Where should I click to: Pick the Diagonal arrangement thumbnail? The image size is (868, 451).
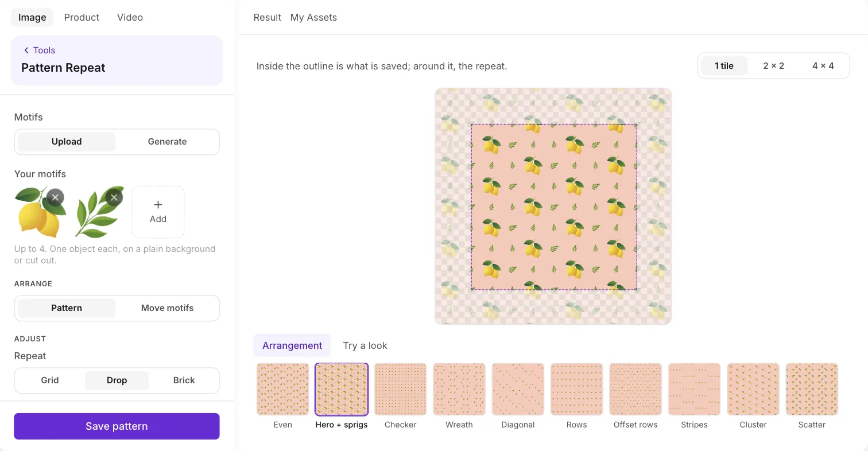tap(518, 389)
